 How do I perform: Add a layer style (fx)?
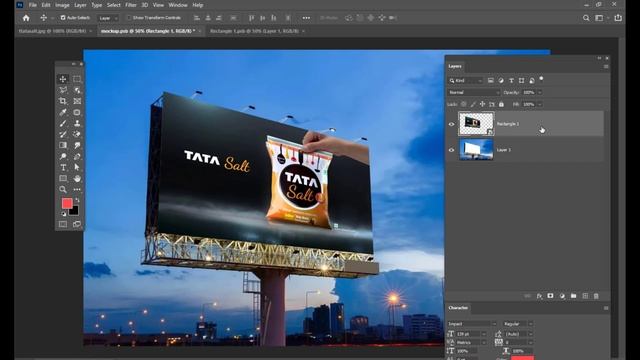tap(539, 296)
